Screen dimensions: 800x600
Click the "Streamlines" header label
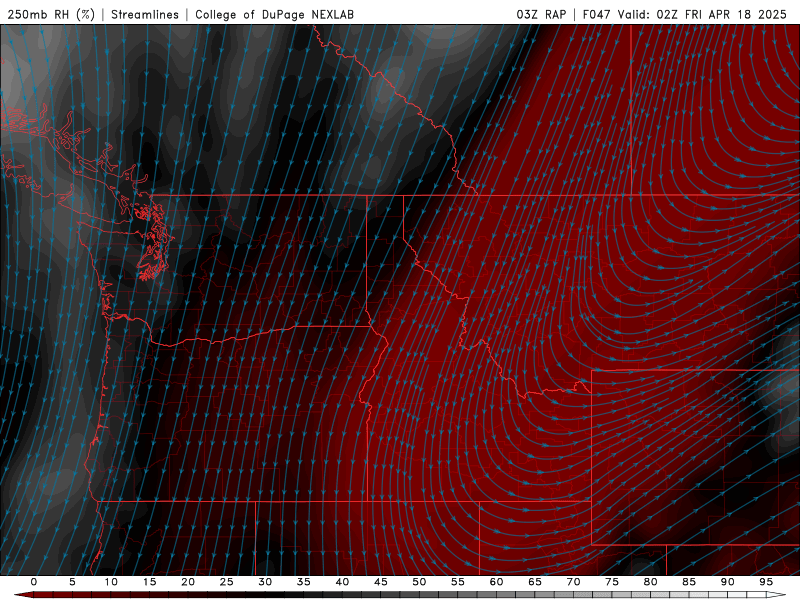click(x=145, y=14)
